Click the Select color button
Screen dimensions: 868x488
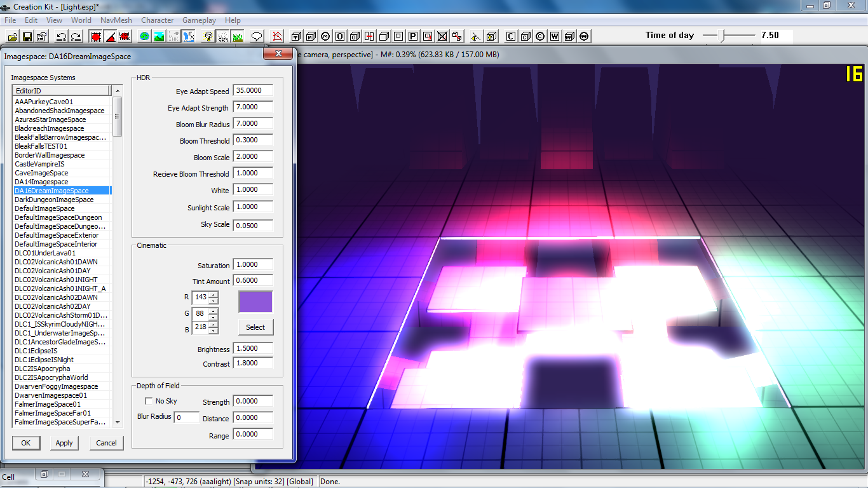[x=255, y=327]
